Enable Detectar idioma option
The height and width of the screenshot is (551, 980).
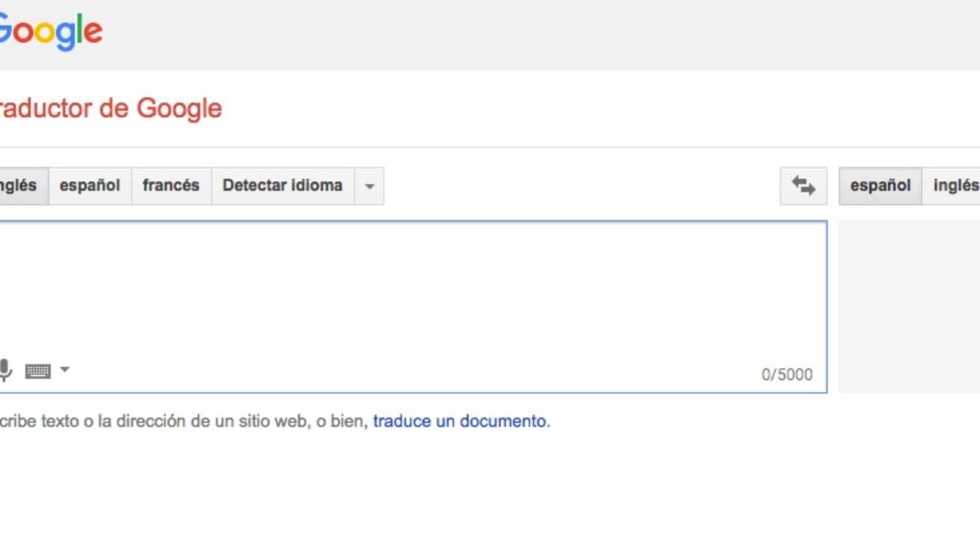click(x=282, y=185)
